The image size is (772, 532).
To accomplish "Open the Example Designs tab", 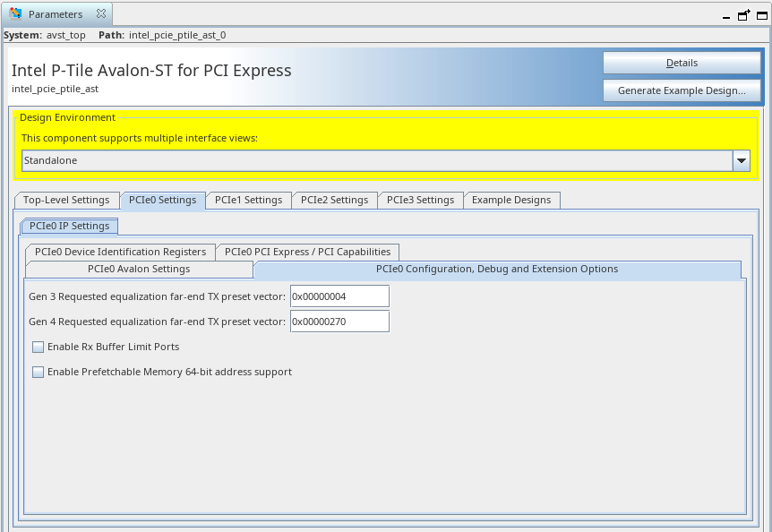I will [511, 201].
